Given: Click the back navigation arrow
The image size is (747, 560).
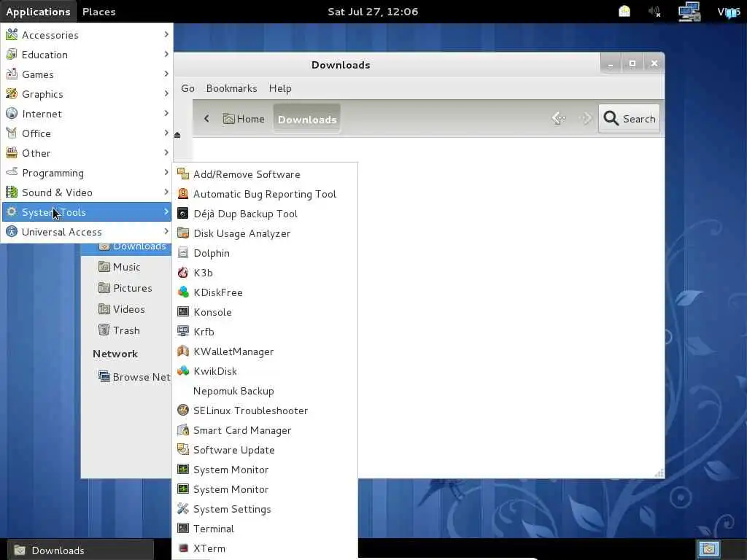Looking at the screenshot, I should tap(558, 118).
